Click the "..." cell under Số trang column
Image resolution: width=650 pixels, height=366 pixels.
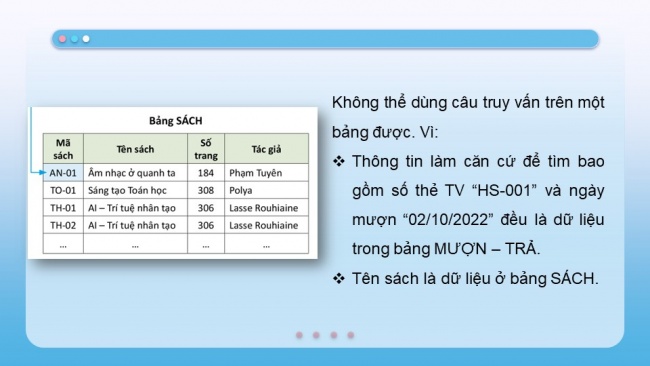click(x=206, y=244)
